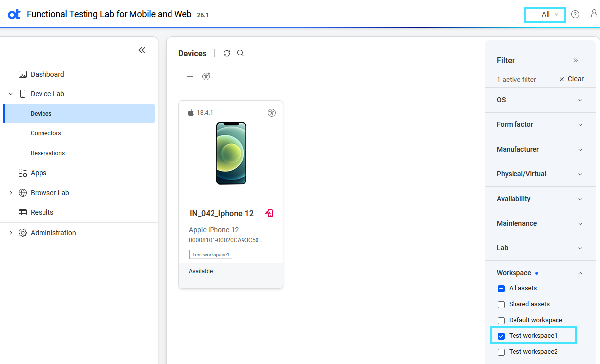Screen dimensions: 600x364
Task: Open the All workspace dropdown in header
Action: 545,15
